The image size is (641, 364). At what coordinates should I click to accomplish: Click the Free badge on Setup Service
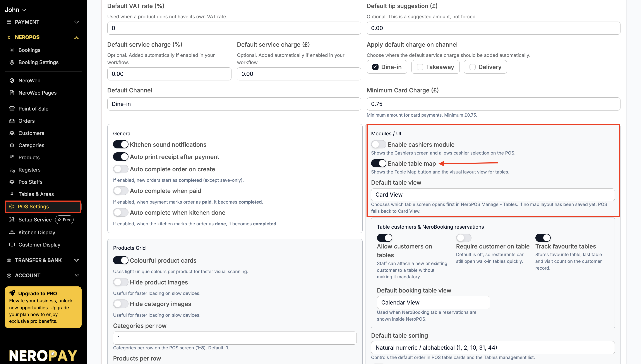click(64, 220)
